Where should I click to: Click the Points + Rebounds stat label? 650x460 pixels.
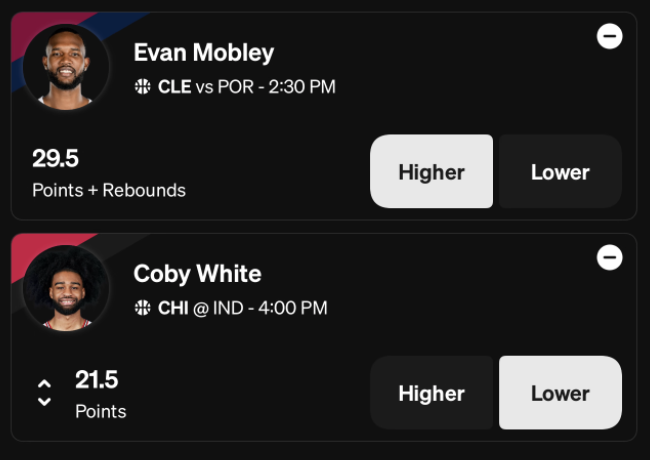coord(109,191)
